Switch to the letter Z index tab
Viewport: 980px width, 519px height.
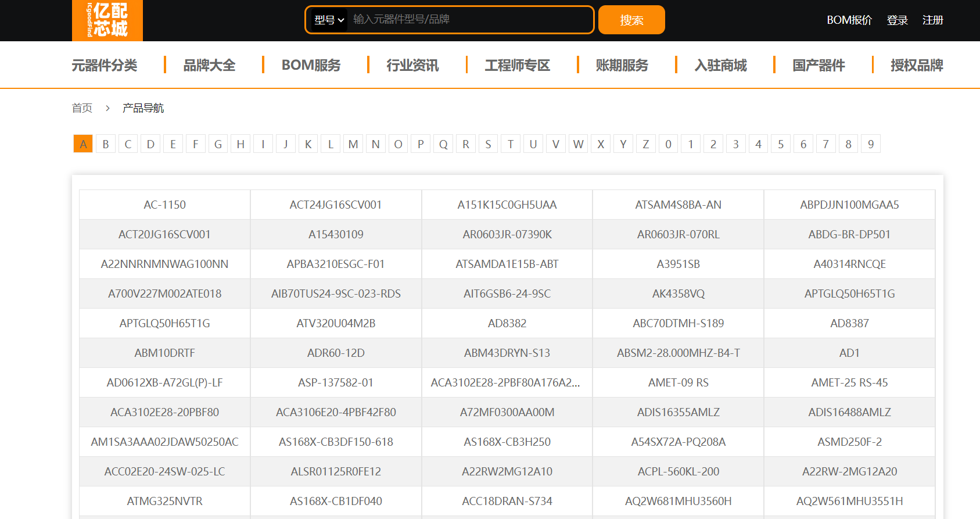coord(645,144)
